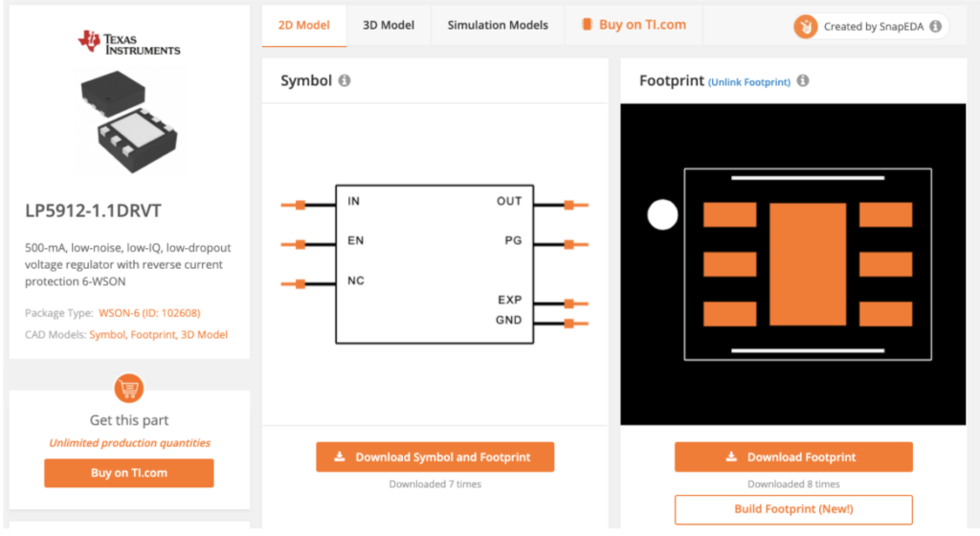Click the NC pin label in the symbol
Viewport: 980px width, 536px height.
(x=356, y=280)
